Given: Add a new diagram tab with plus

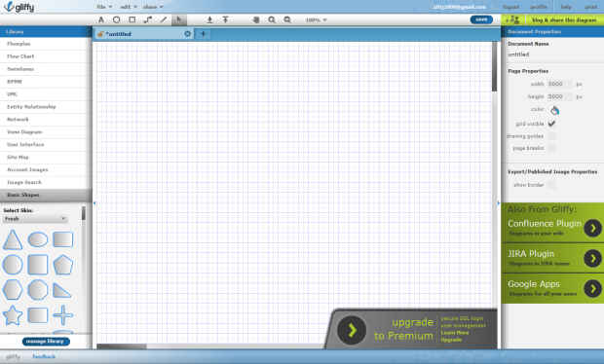Looking at the screenshot, I should pos(203,34).
